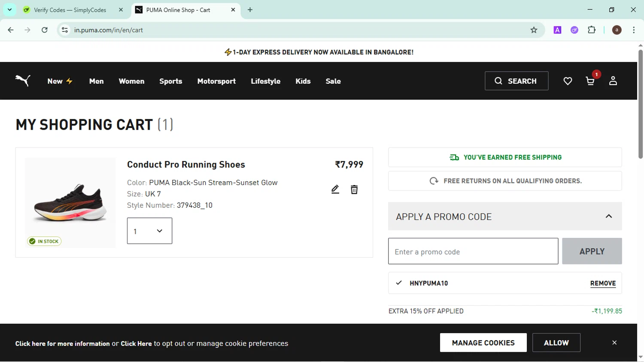Bookmark this page with star icon

pyautogui.click(x=534, y=30)
